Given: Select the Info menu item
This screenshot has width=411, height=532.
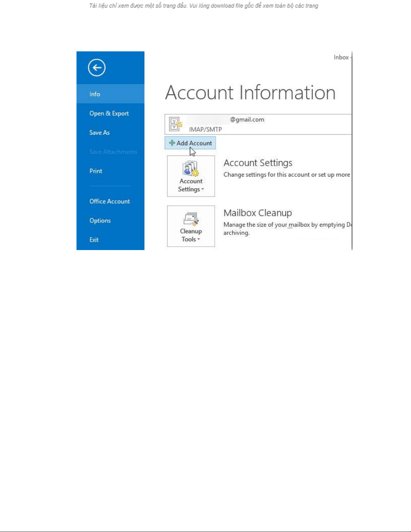Looking at the screenshot, I should [x=110, y=94].
